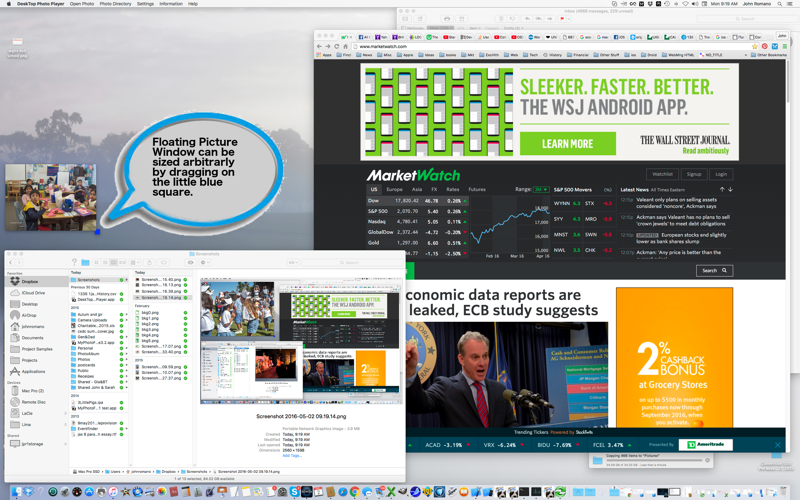Expand the PhotoAlbum folder arrow

pos(127,354)
